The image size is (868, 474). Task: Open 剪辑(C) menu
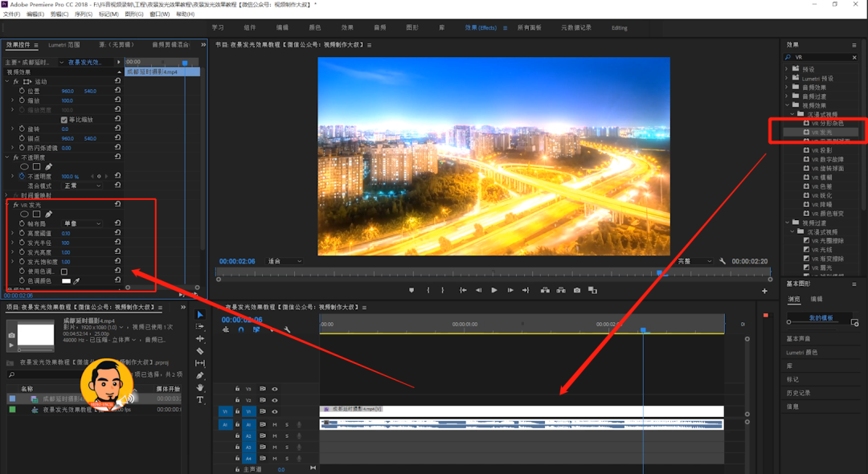point(59,14)
